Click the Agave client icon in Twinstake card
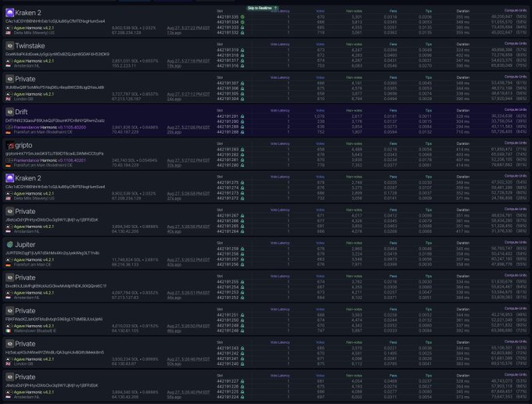 point(9,61)
